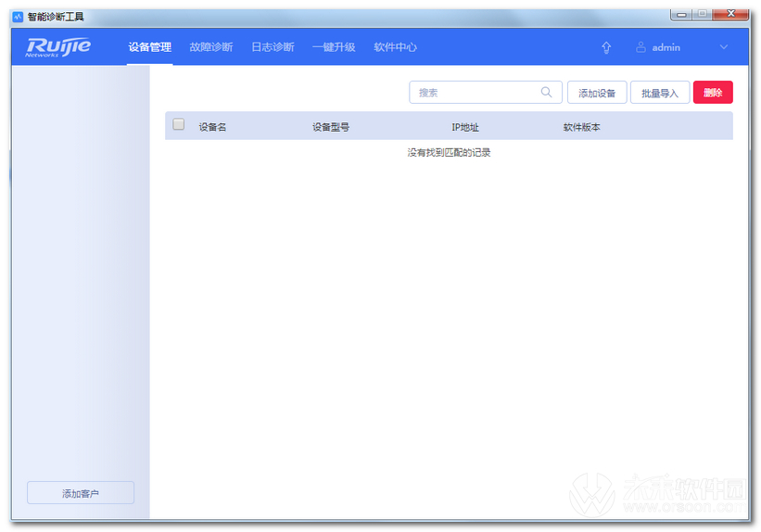
Task: Click the Ruijie Networks logo
Action: click(58, 47)
